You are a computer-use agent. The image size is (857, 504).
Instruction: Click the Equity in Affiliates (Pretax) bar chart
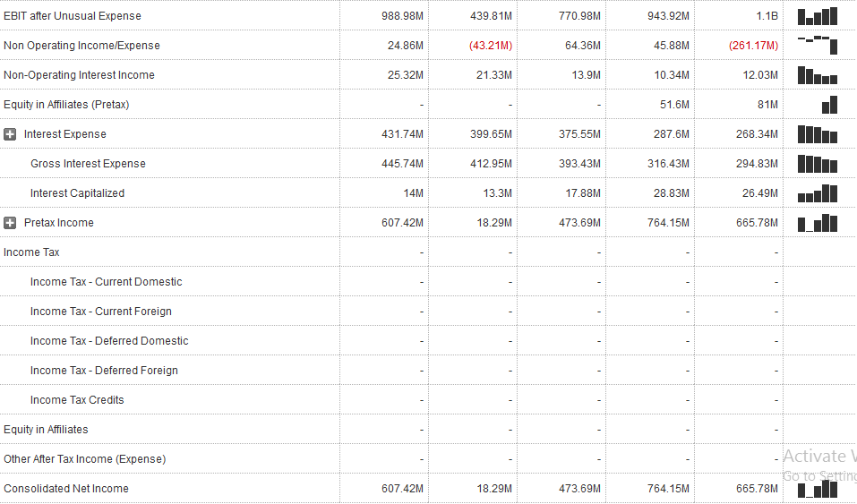pos(829,105)
